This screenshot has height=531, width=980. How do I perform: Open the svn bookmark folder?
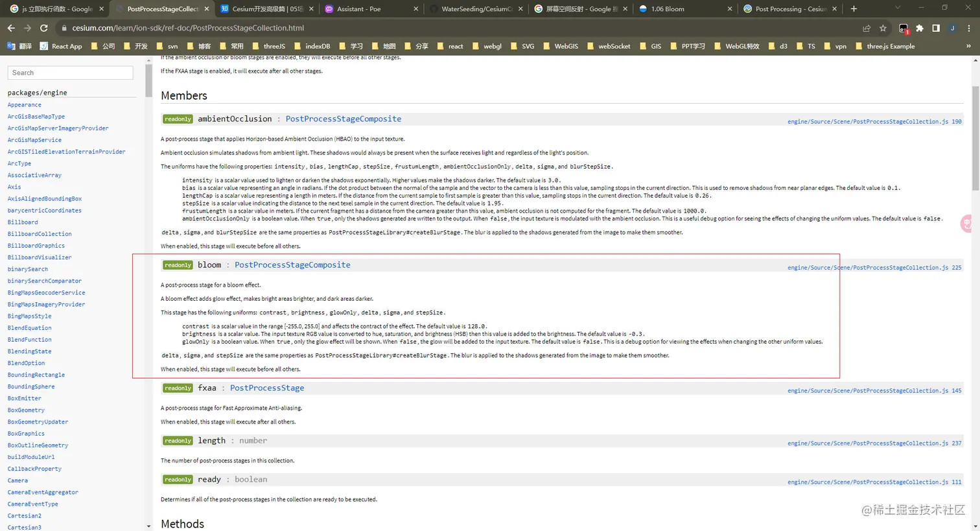167,46
